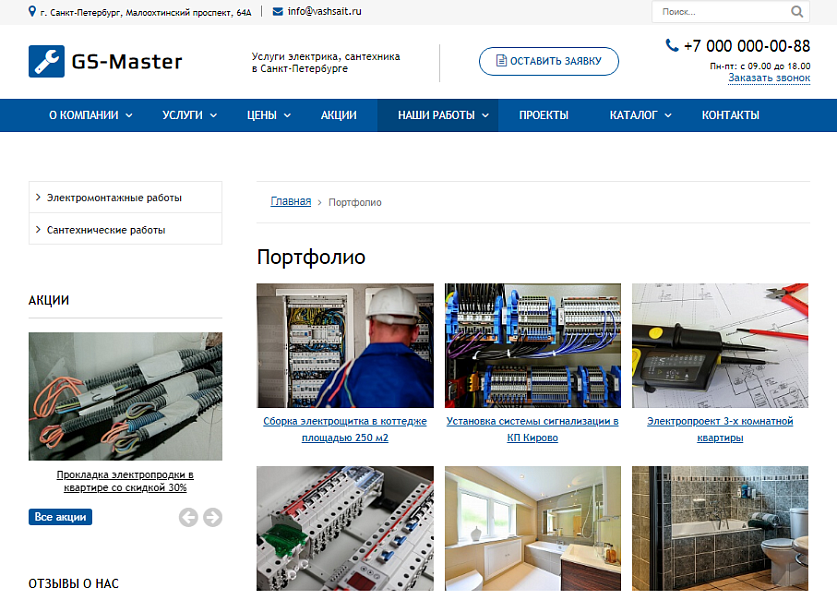
Task: Go to next promotion slide arrow
Action: pos(212,517)
